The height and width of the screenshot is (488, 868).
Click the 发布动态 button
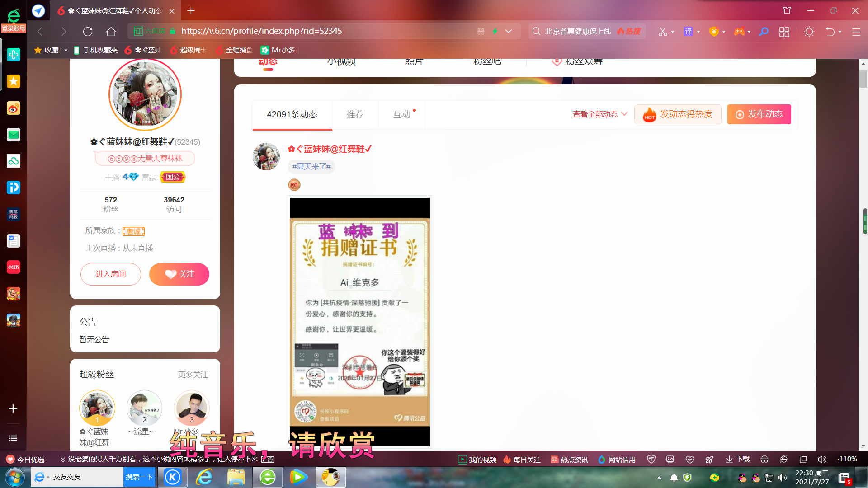(759, 114)
